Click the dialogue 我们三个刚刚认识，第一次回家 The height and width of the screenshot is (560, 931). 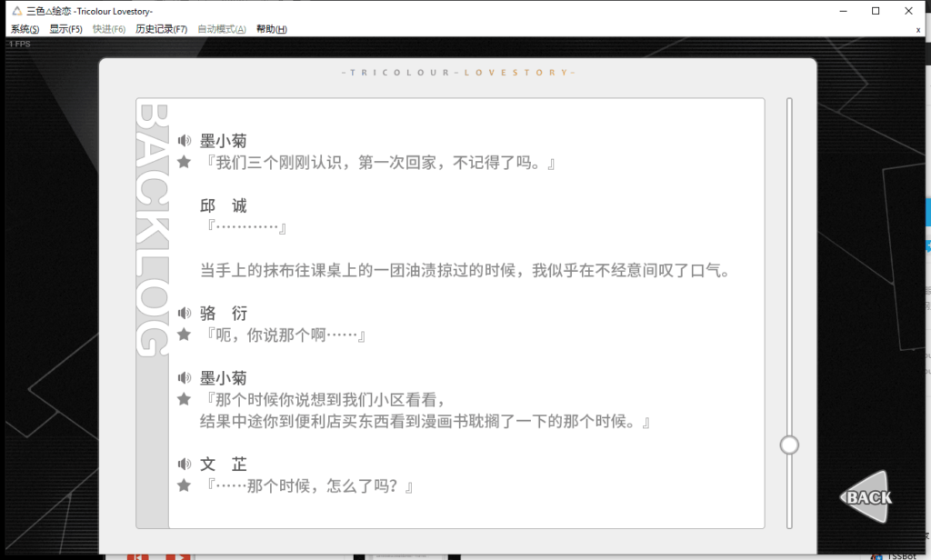pos(379,163)
